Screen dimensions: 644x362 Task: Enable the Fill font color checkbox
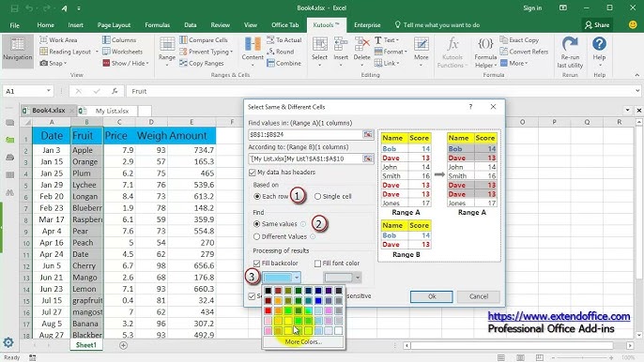(x=317, y=264)
